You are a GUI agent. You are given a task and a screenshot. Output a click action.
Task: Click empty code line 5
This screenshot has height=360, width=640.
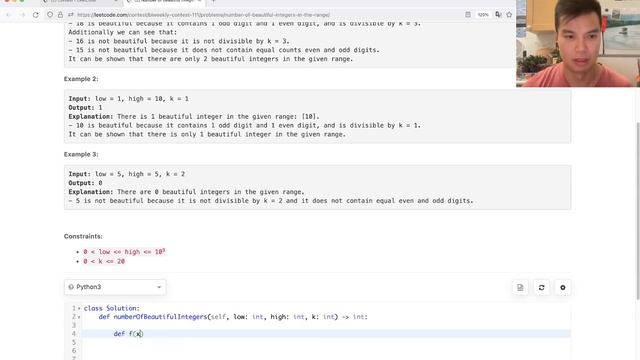pyautogui.click(x=327, y=342)
